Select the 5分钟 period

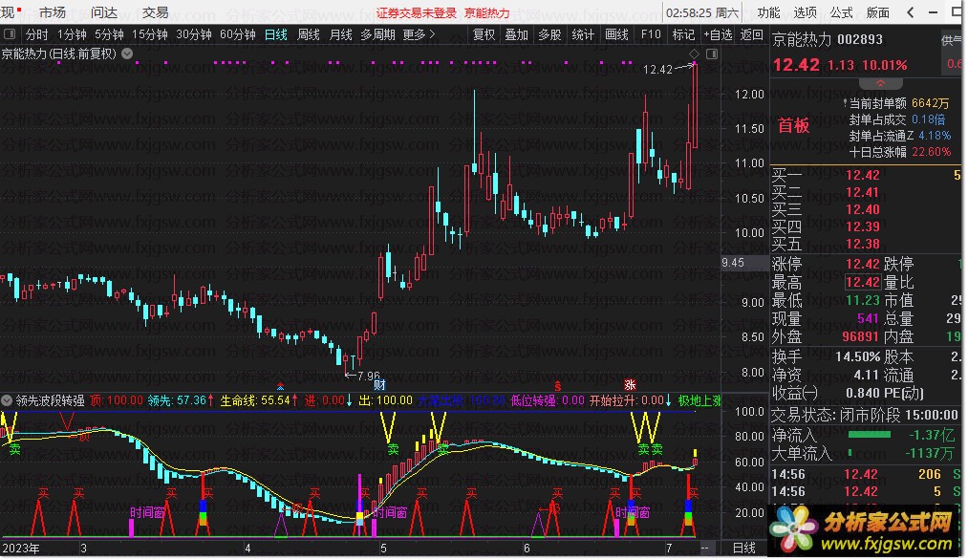[x=109, y=34]
